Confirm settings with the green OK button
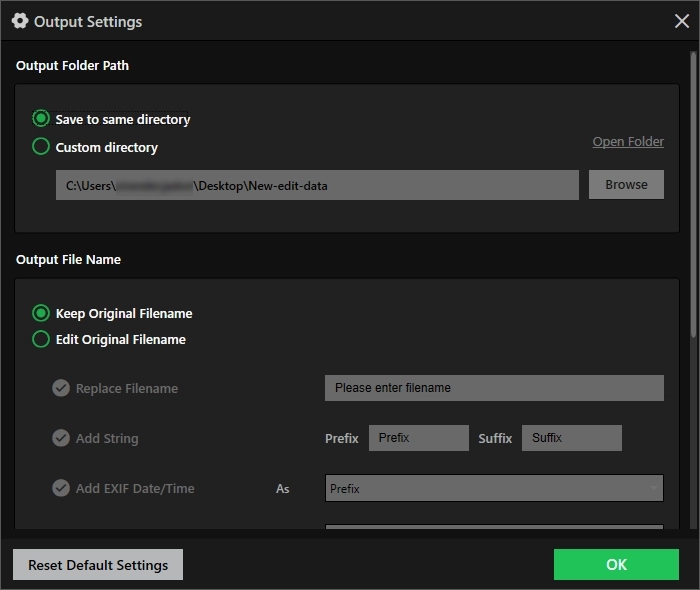 pos(616,565)
